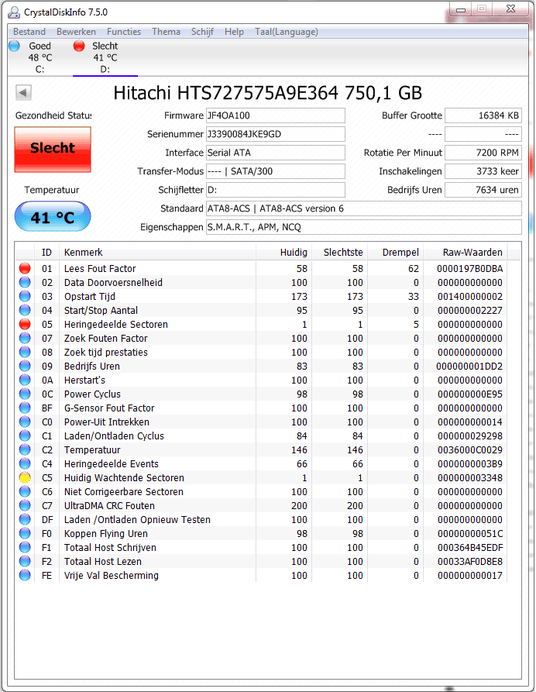Click the blue icon for Vrije Val Bescherming
This screenshot has width=536, height=692.
pos(25,575)
